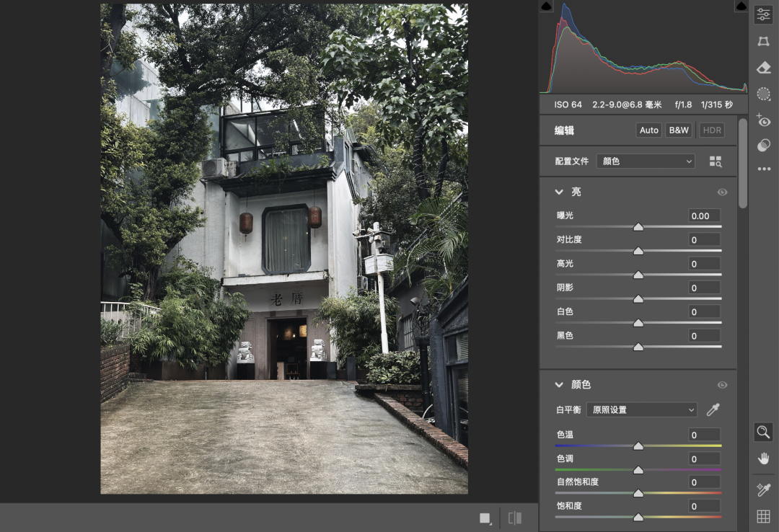Select the Hand pan tool
The image size is (779, 532).
click(x=764, y=458)
